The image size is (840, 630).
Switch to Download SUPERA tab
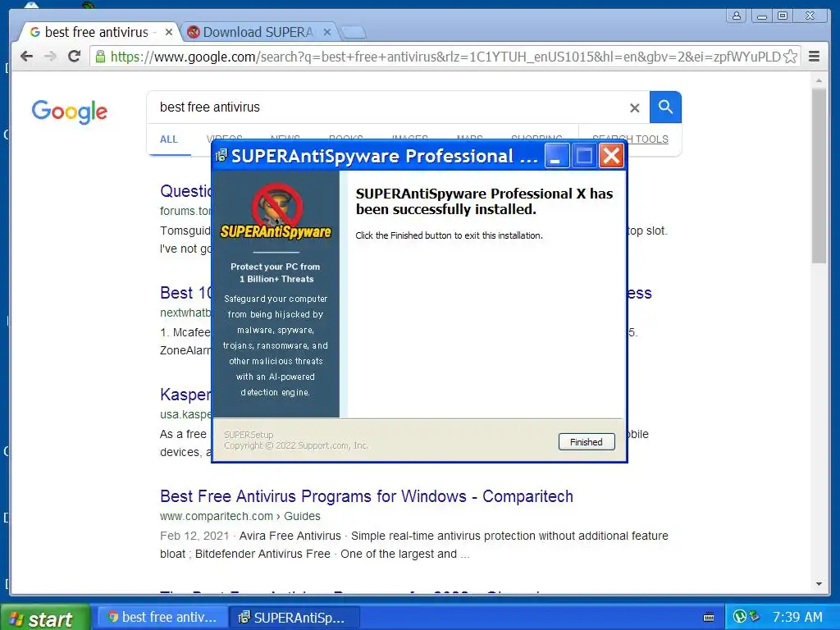tap(258, 32)
